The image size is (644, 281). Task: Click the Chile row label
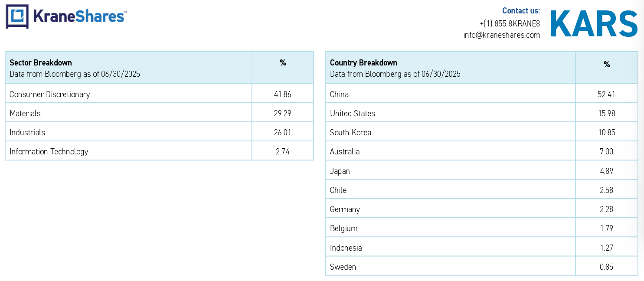point(338,190)
